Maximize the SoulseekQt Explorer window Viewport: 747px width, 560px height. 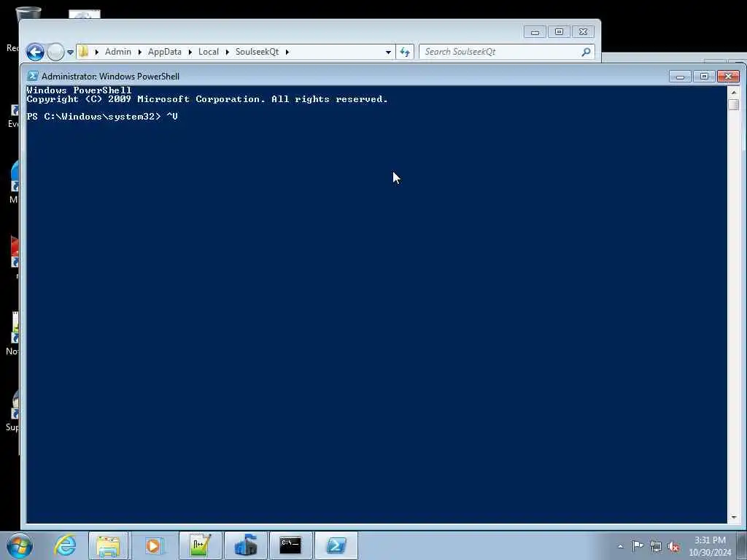[x=559, y=32]
